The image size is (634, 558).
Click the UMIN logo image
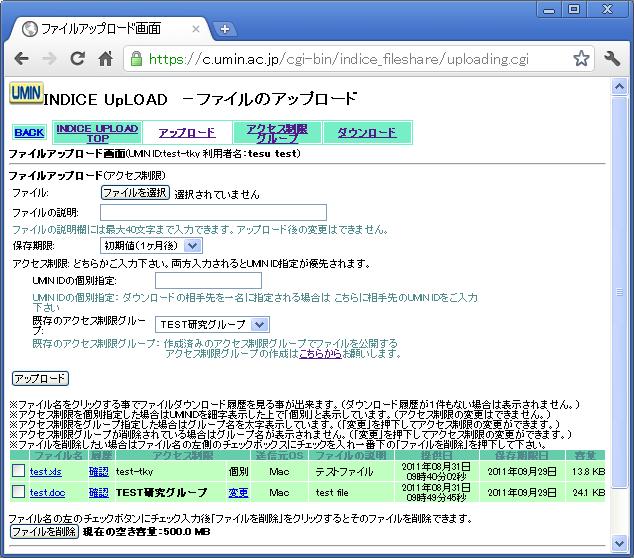[25, 95]
